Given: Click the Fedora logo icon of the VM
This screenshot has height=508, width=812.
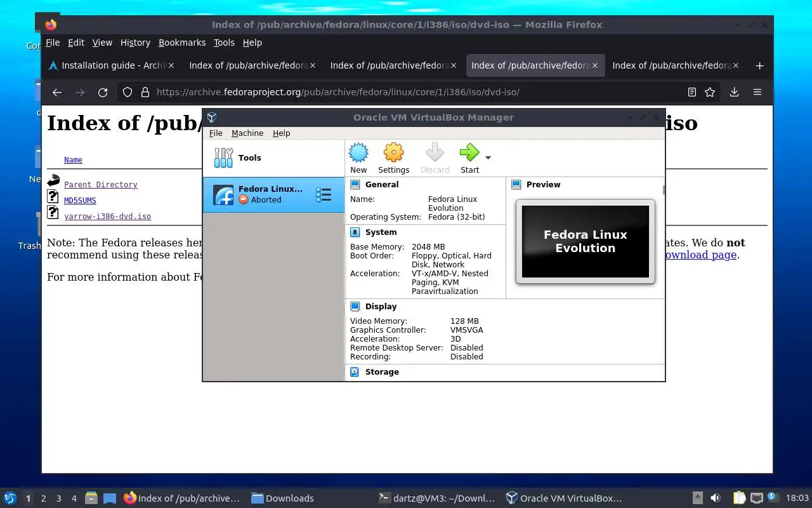Looking at the screenshot, I should pos(223,195).
